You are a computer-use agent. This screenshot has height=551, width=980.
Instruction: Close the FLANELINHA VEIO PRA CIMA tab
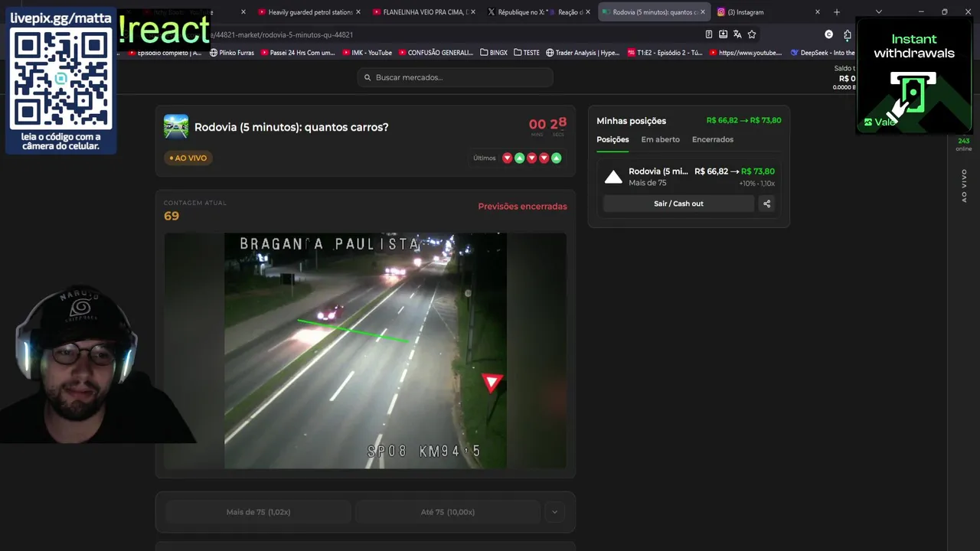[472, 12]
